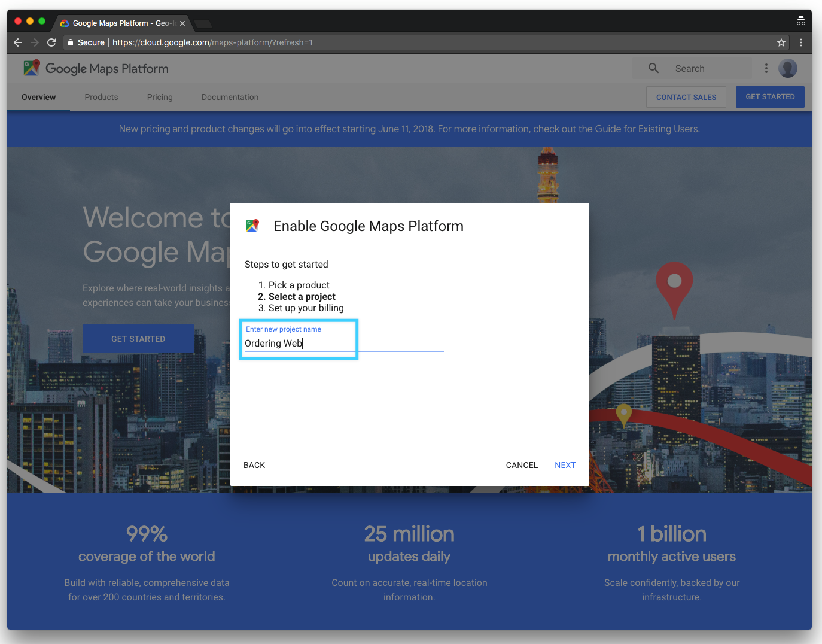
Task: Go back with the browser back arrow
Action: coord(17,42)
